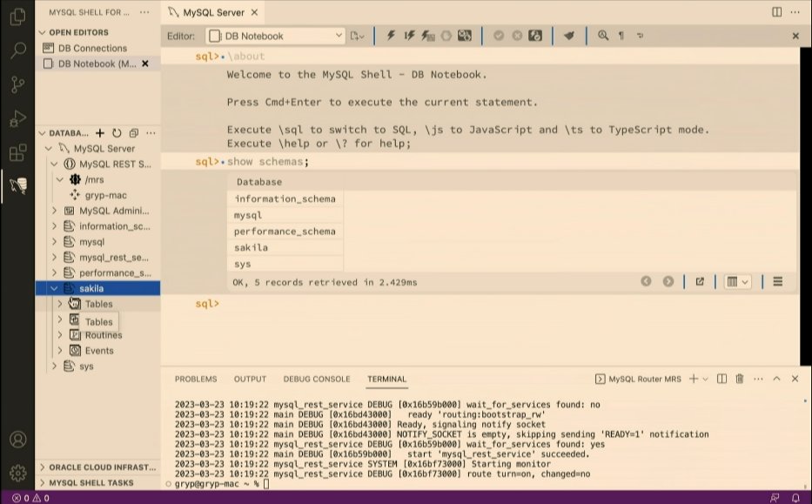The height and width of the screenshot is (504, 812).
Task: Collapse the MySQL Server connection node
Action: (48, 149)
